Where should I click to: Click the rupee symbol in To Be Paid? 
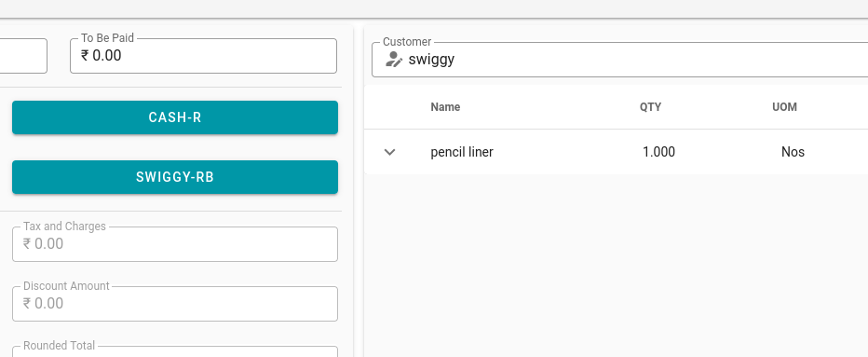tap(85, 55)
